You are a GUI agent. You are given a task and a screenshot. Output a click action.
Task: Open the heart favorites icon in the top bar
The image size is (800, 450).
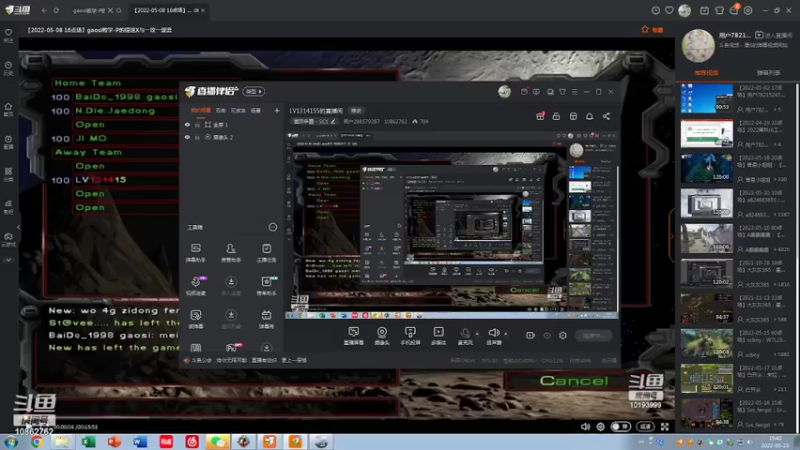669,10
